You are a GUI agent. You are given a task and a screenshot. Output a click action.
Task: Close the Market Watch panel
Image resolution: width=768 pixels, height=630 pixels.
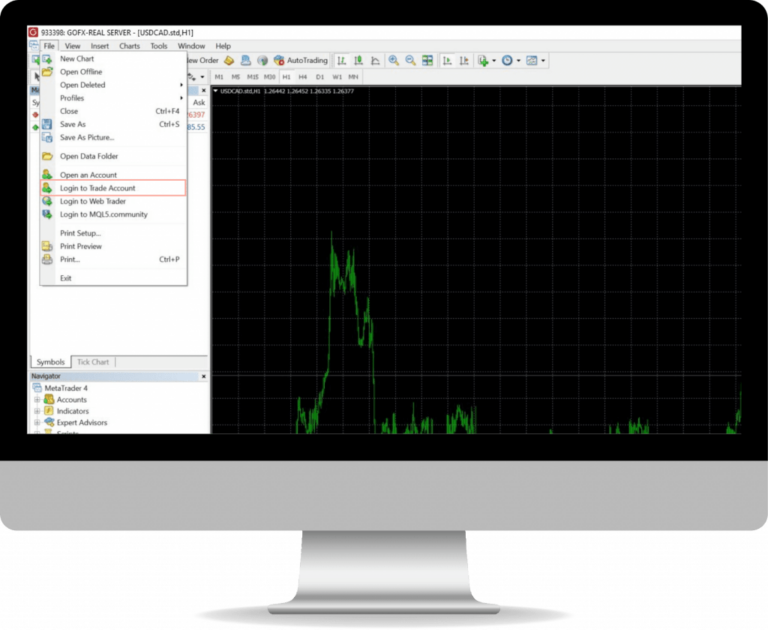coord(204,91)
